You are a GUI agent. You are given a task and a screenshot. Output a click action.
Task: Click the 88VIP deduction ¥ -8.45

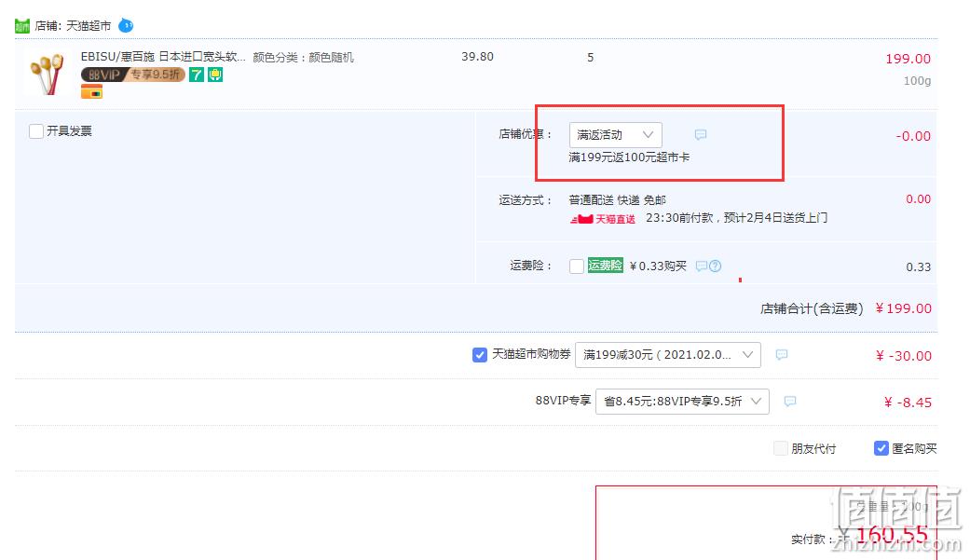(908, 403)
